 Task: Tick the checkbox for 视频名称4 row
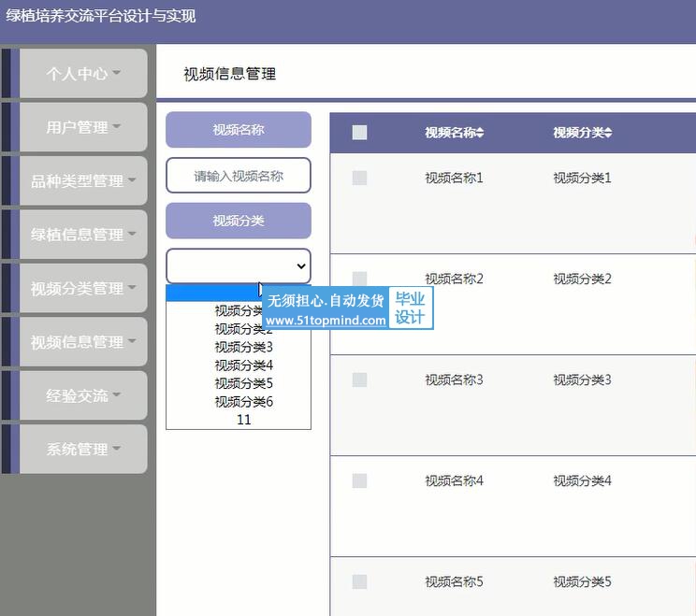pos(359,480)
